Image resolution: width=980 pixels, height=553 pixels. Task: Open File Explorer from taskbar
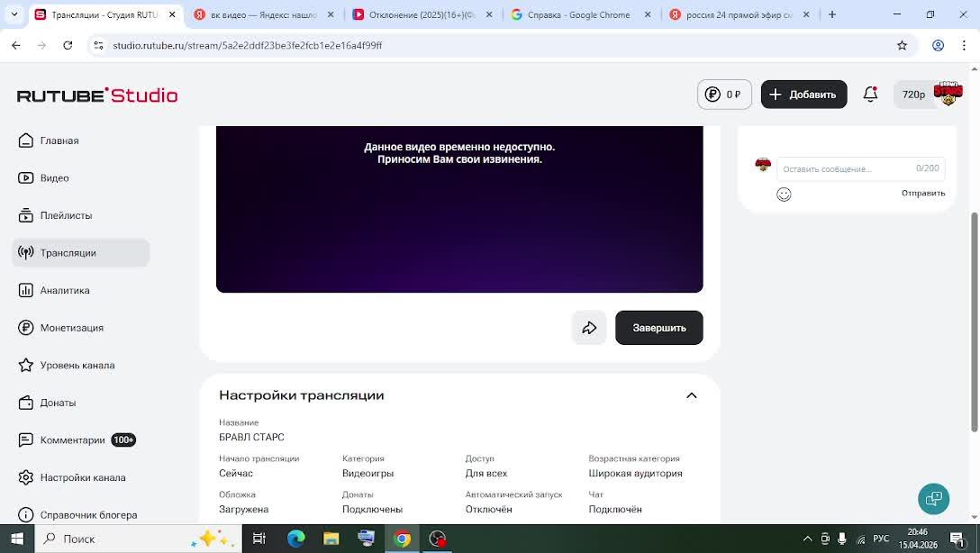pyautogui.click(x=331, y=539)
